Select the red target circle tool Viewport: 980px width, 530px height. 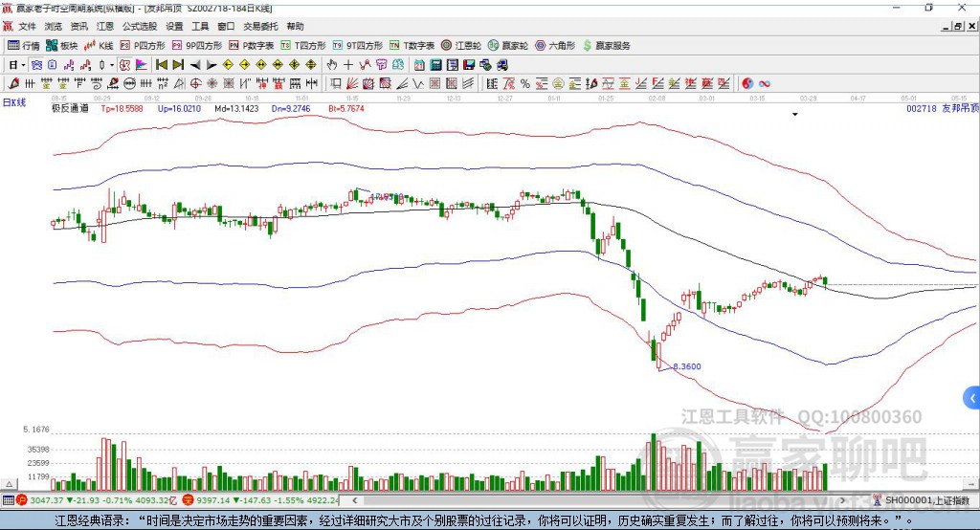tap(195, 83)
